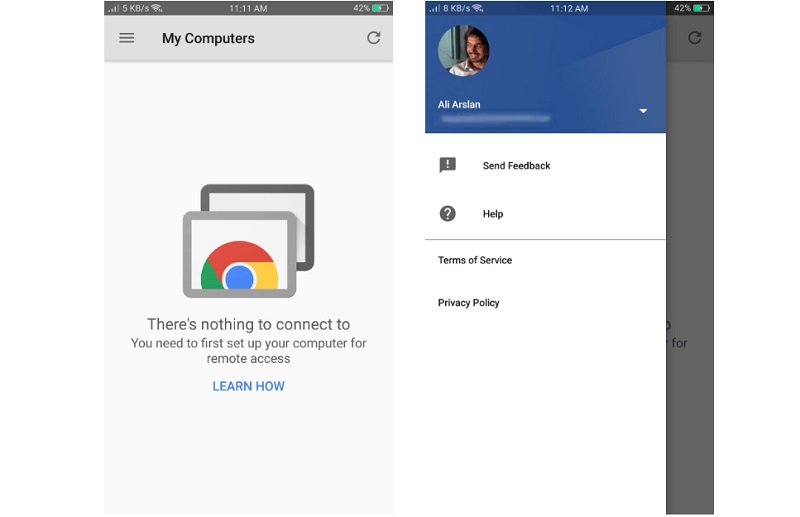800x517 pixels.
Task: Tap the LEARN HOW link
Action: click(x=248, y=386)
